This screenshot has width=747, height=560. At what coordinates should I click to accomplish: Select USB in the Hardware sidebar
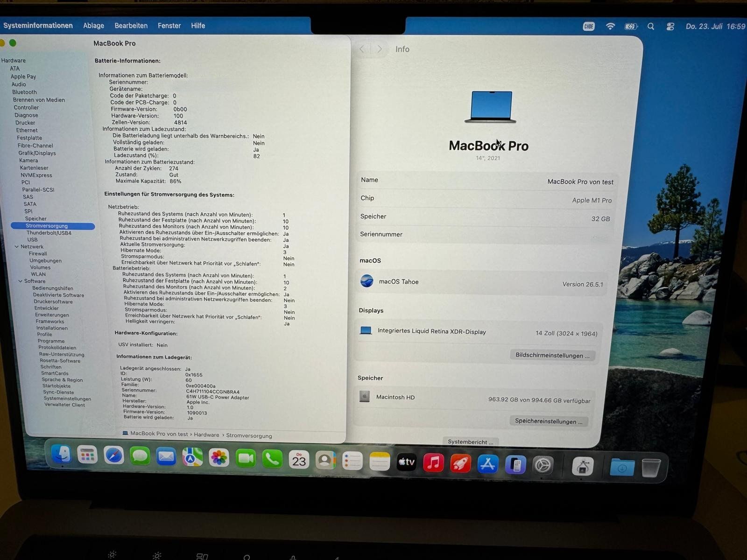coord(32,239)
